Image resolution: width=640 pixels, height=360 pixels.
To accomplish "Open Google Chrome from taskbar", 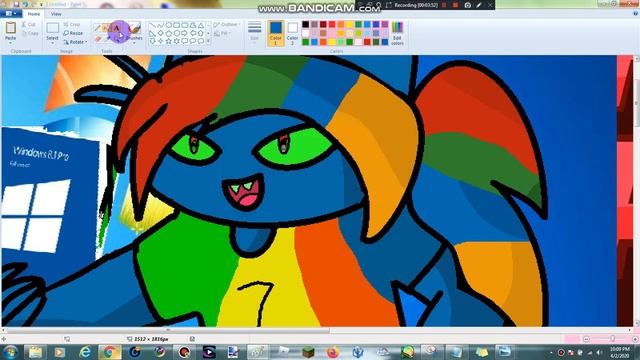I will 109,351.
